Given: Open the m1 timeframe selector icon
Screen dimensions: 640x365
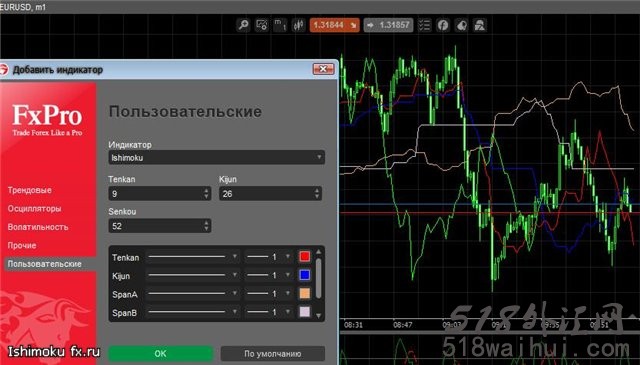Looking at the screenshot, I should click(x=280, y=25).
